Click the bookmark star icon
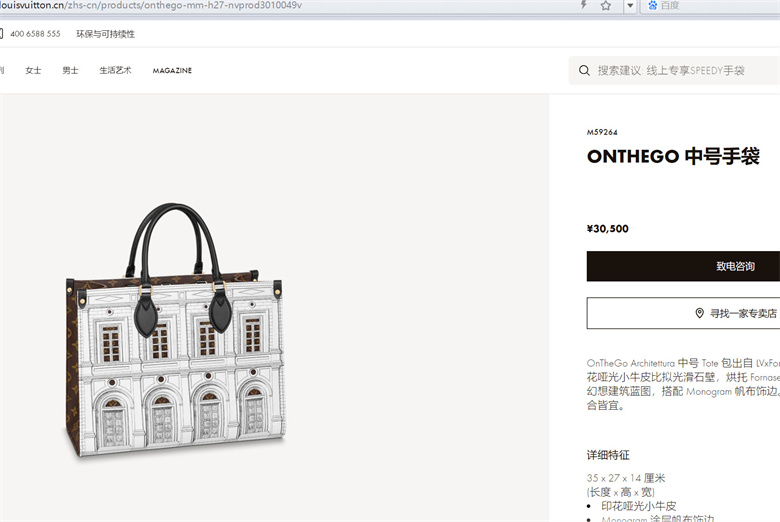Image resolution: width=780 pixels, height=522 pixels. (x=605, y=5)
